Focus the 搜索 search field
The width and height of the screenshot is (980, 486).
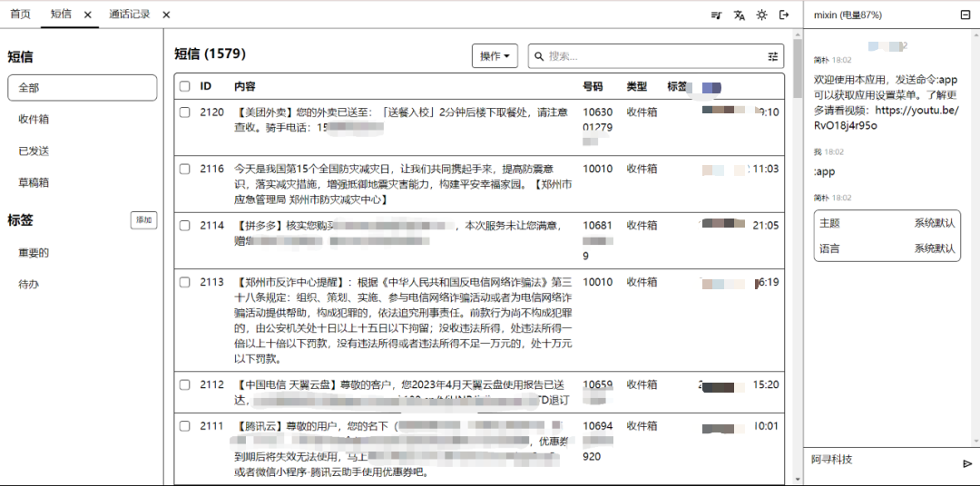(x=656, y=56)
